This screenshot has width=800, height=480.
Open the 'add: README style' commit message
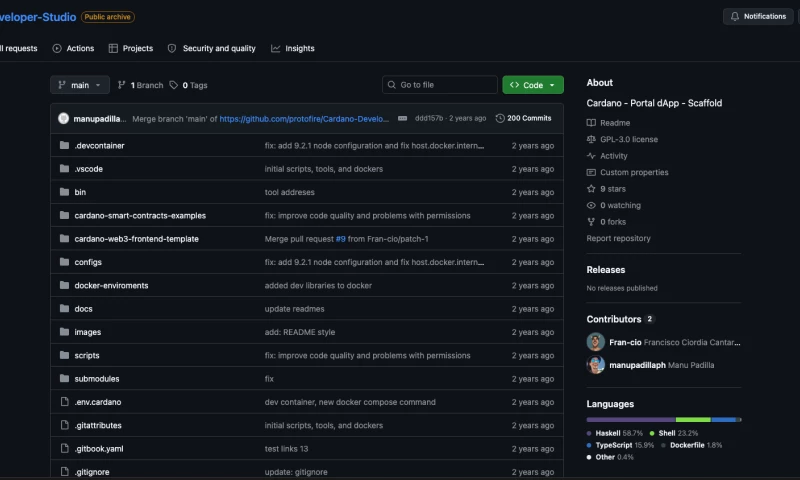pyautogui.click(x=300, y=332)
